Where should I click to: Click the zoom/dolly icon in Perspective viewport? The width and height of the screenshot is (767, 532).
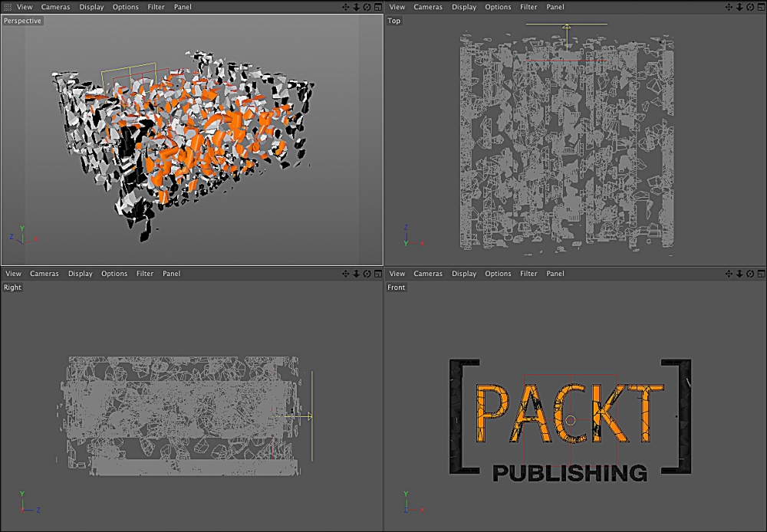[x=356, y=7]
